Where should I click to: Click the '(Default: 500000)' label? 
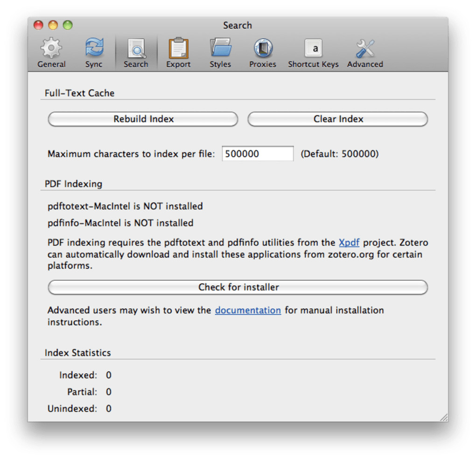(340, 154)
